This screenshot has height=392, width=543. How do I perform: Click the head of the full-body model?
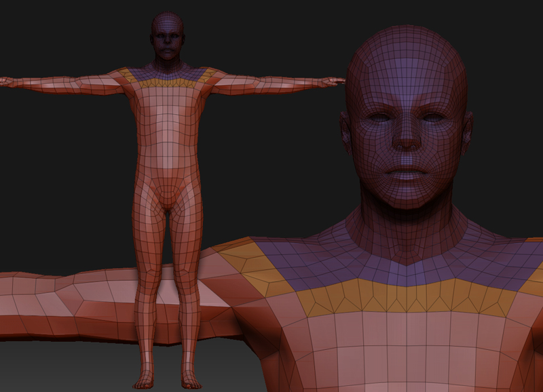(167, 37)
